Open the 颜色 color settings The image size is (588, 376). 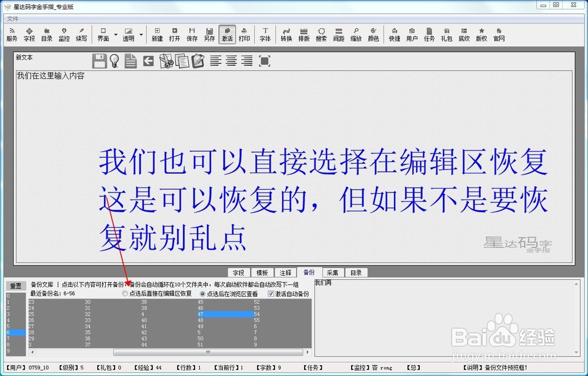(373, 35)
